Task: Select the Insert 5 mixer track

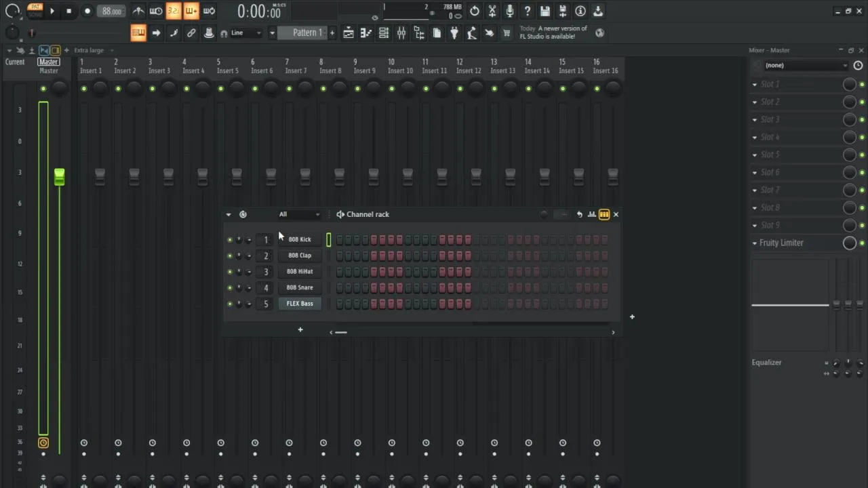Action: [228, 66]
